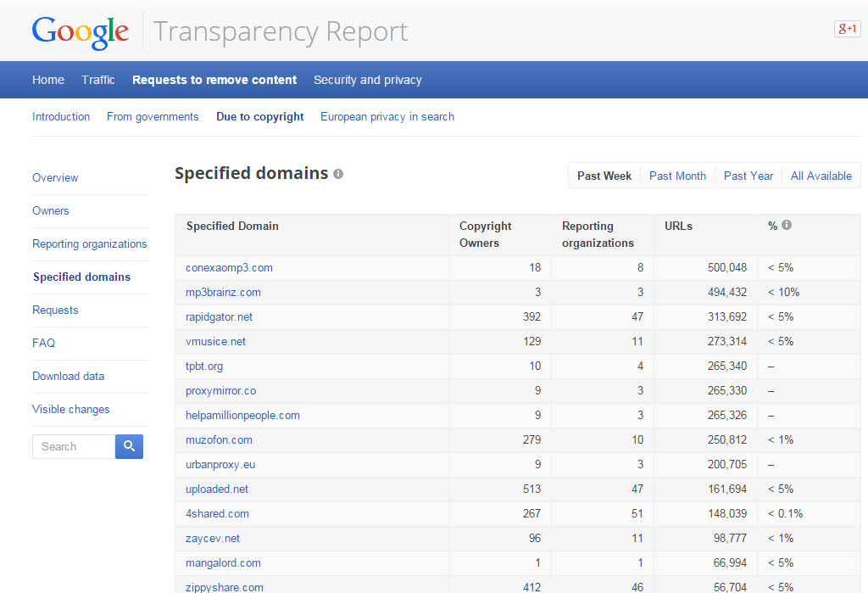Select the Past Week time range

pos(604,176)
